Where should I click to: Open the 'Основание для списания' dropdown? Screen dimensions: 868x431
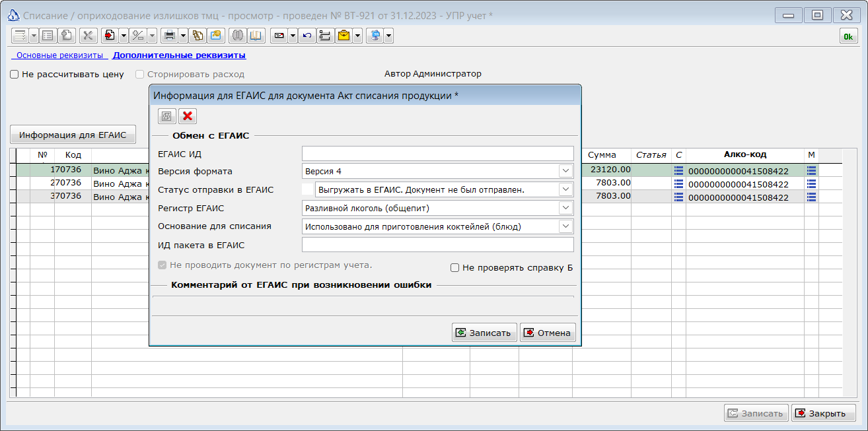coord(565,226)
